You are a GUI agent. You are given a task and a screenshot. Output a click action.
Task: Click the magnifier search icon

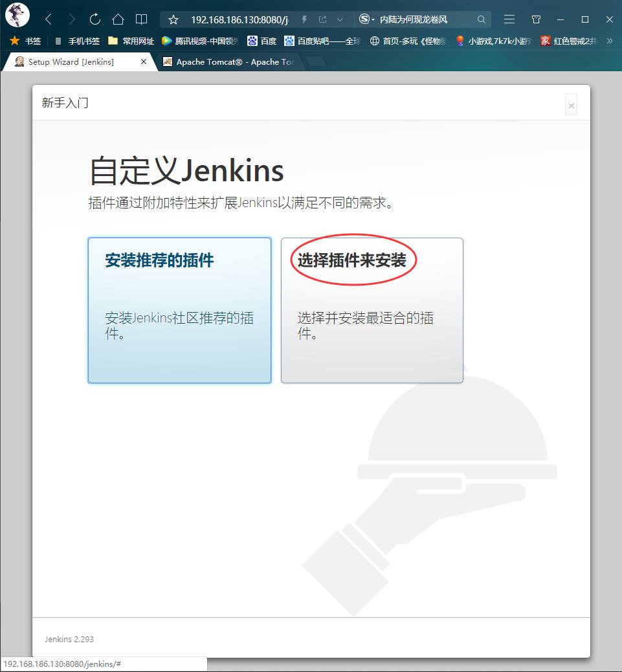click(x=481, y=19)
